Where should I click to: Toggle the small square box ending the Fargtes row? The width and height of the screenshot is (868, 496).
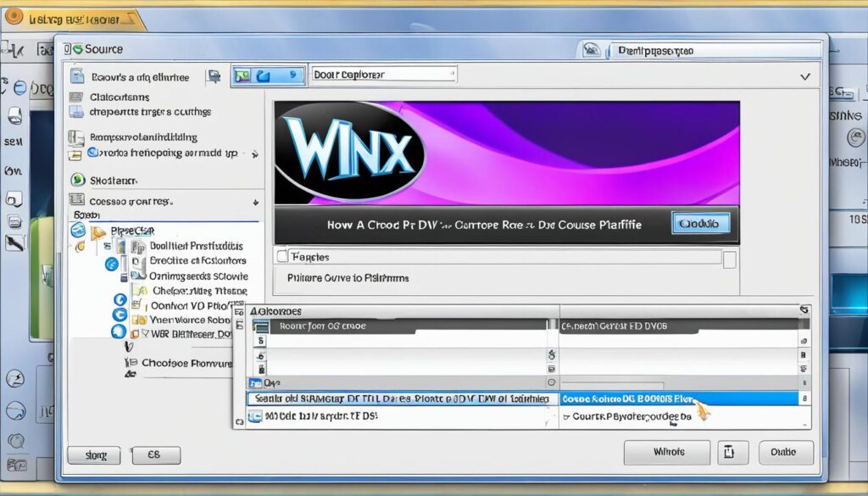point(730,259)
